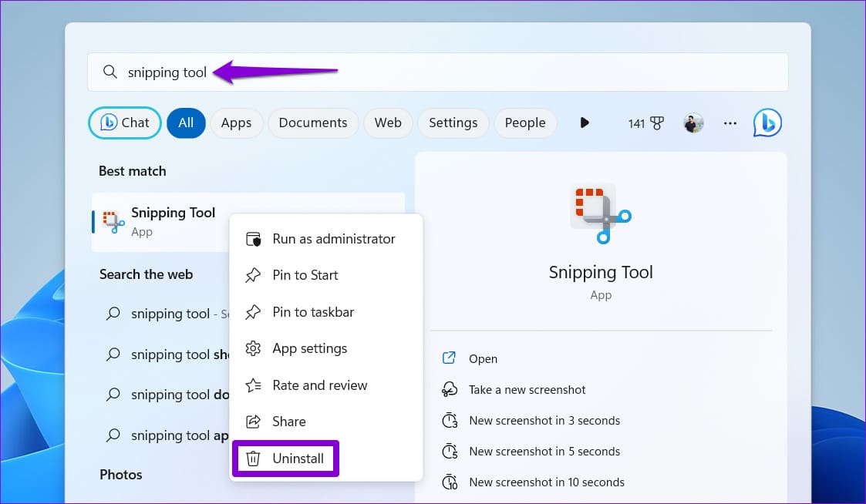Choose Uninstall from context menu
Screen dimensions: 866x504
point(285,459)
